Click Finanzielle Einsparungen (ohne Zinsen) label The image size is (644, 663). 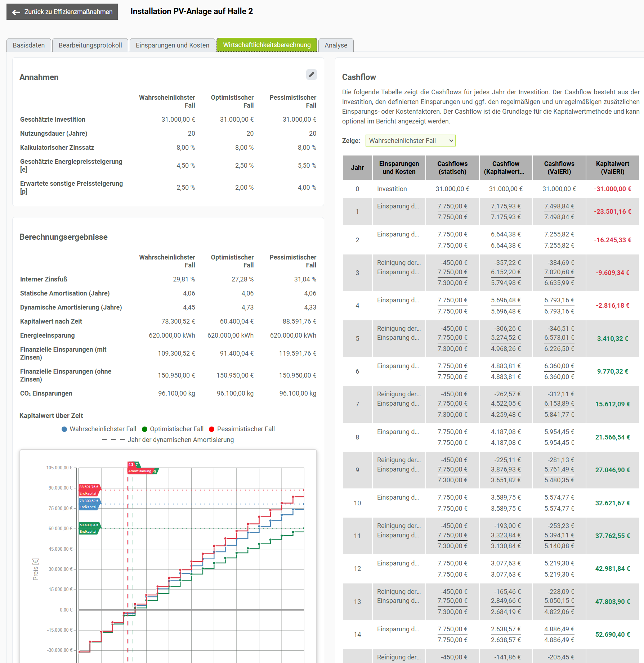coord(66,375)
